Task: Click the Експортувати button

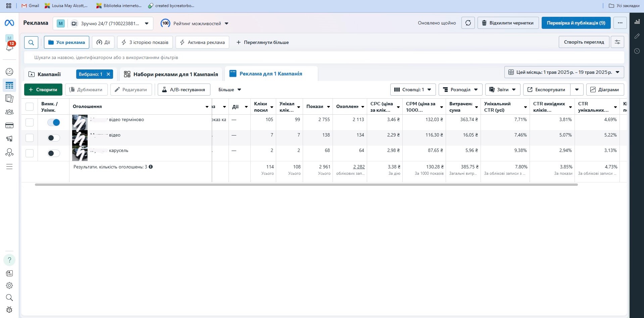Action: click(546, 90)
